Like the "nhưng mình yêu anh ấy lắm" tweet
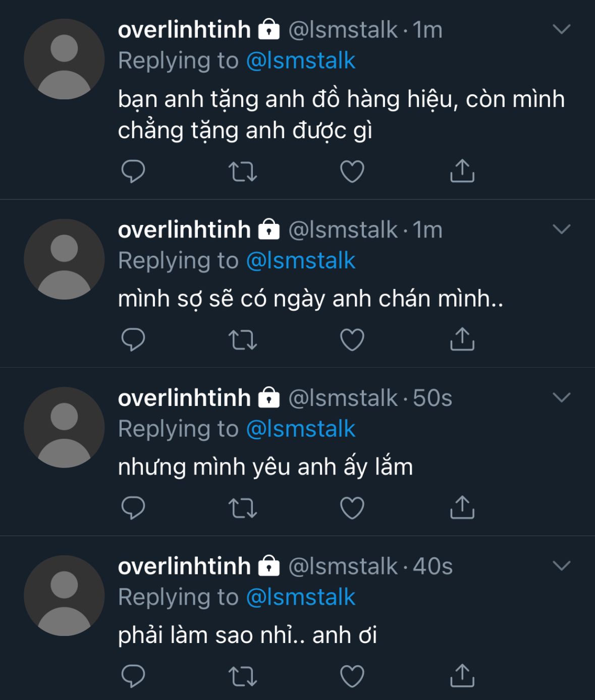The height and width of the screenshot is (700, 595). [352, 508]
